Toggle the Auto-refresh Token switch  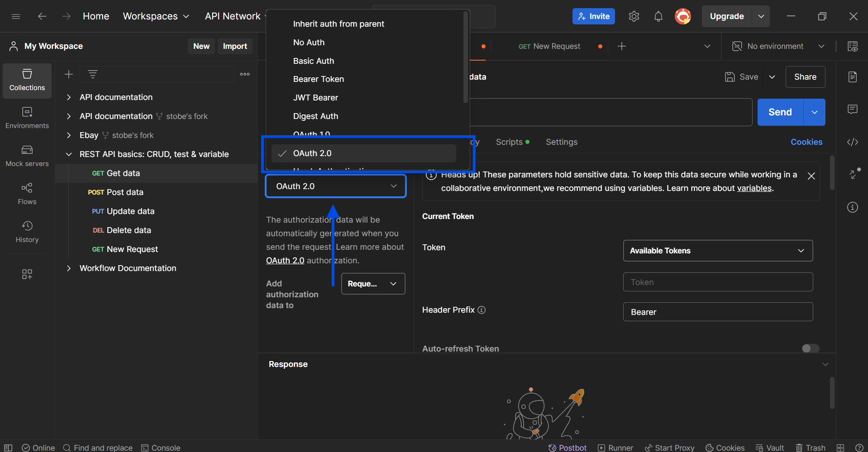811,348
